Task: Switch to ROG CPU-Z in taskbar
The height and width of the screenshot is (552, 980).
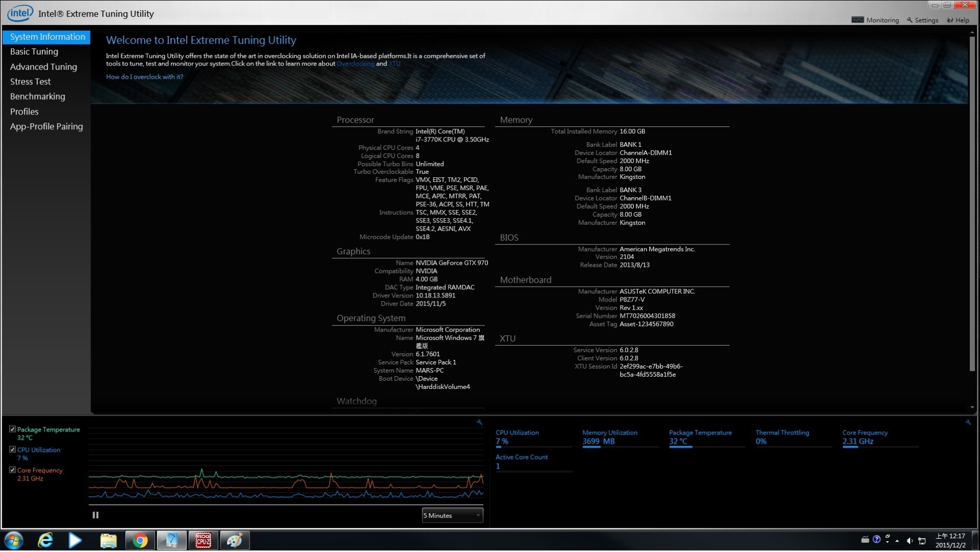Action: pyautogui.click(x=203, y=541)
